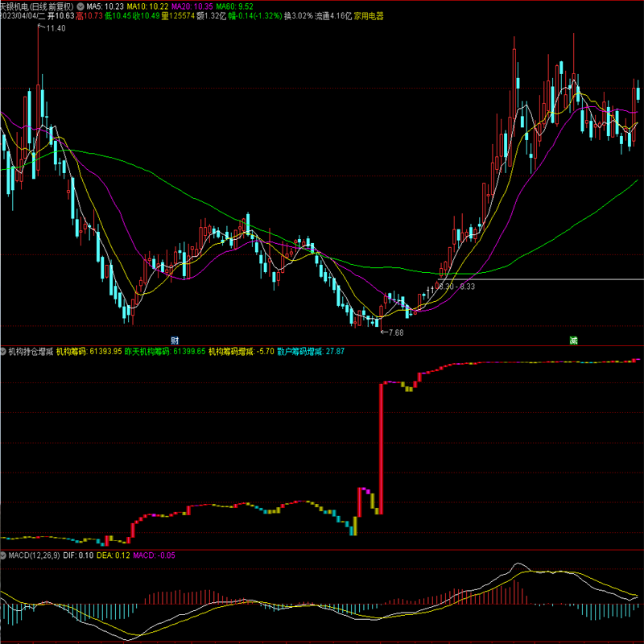Select the MA5 indicator label
Viewport: 644px width, 644px height.
(105, 5)
